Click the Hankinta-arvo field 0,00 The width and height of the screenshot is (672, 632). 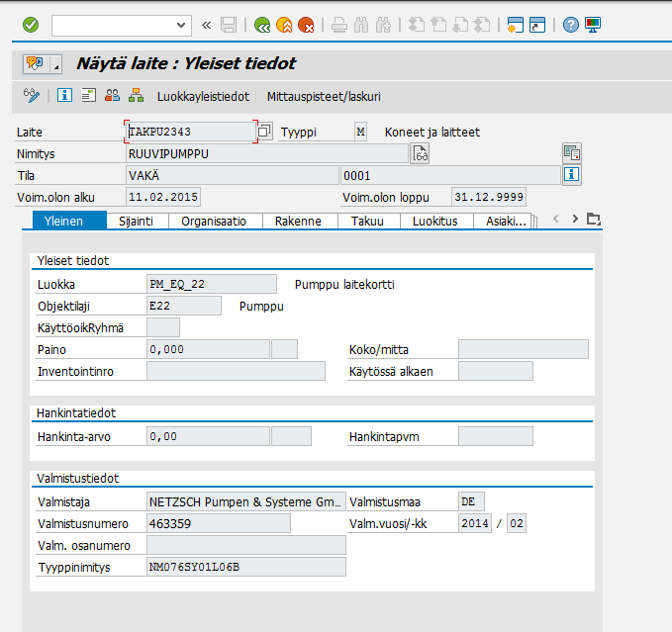pyautogui.click(x=208, y=436)
